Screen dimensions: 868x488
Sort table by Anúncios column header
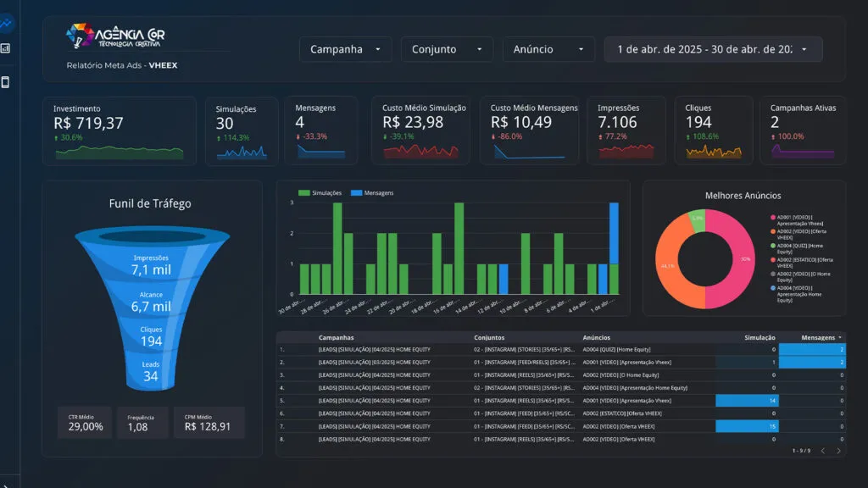(x=596, y=337)
